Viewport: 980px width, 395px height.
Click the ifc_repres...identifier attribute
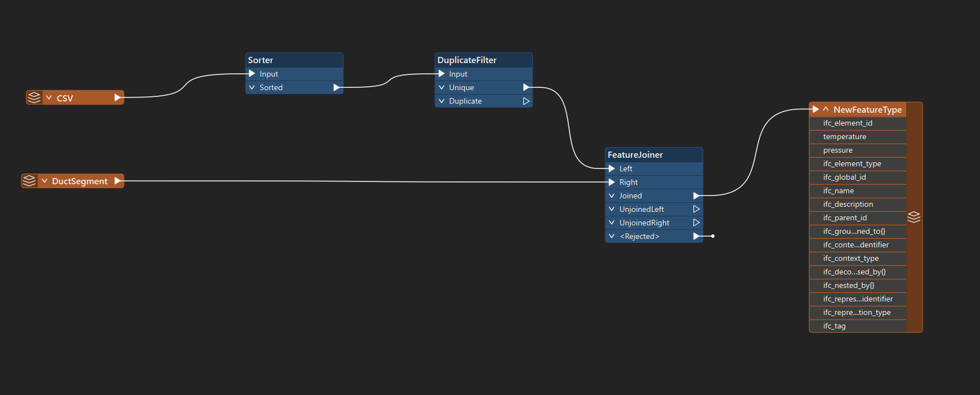coord(858,299)
